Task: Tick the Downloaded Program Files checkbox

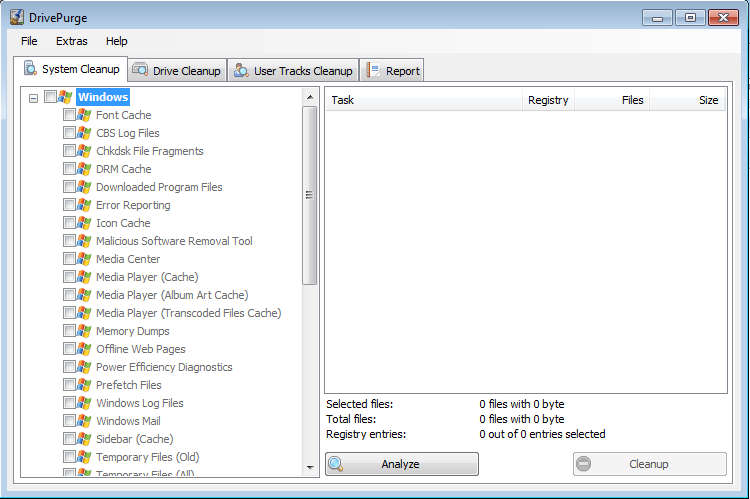Action: click(x=69, y=186)
